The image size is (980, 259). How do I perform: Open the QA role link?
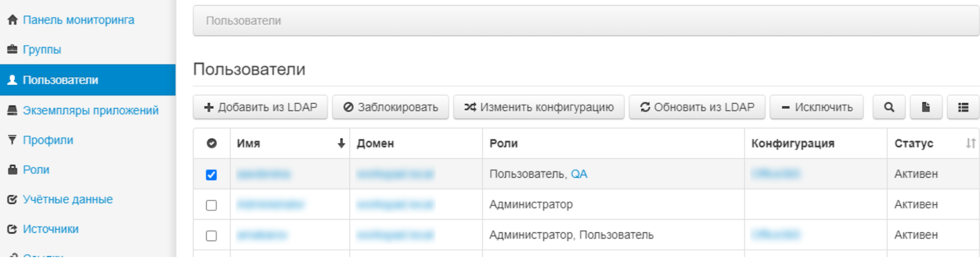pyautogui.click(x=579, y=174)
